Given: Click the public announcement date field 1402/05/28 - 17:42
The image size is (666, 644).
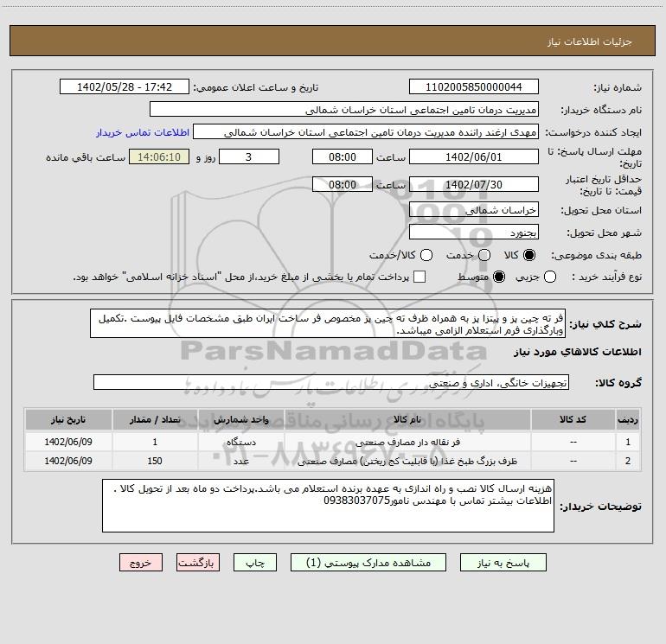Looking at the screenshot, I should pos(125,87).
